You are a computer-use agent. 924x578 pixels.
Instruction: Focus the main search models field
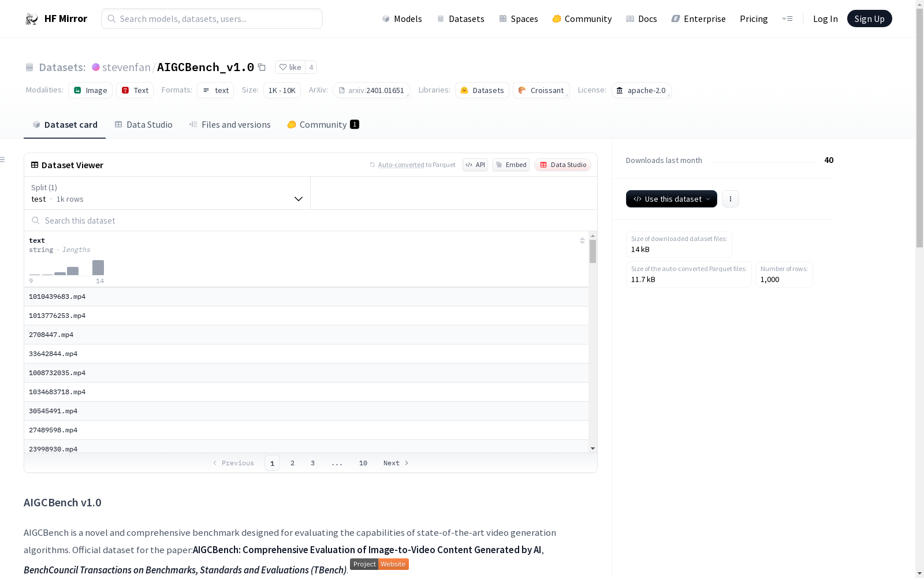[212, 18]
